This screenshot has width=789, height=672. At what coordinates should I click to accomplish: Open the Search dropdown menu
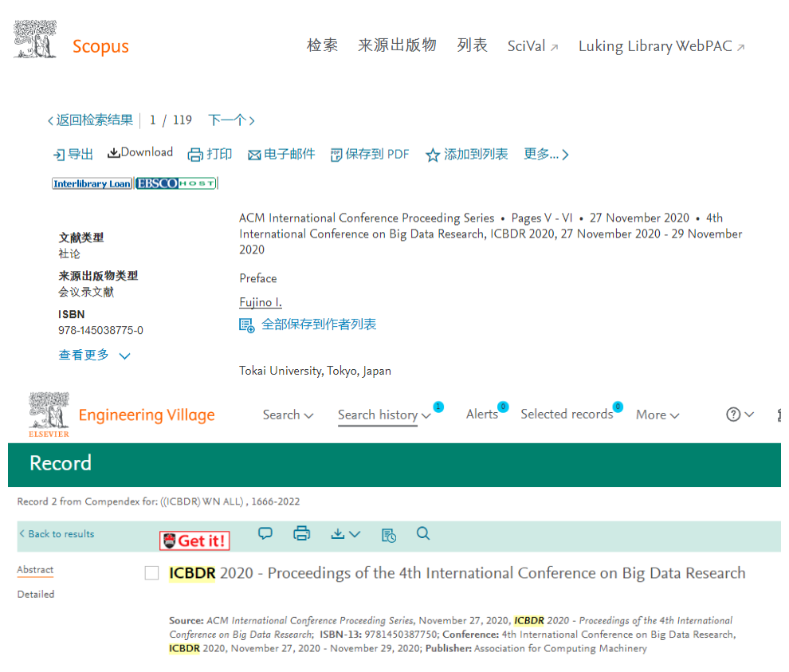288,415
